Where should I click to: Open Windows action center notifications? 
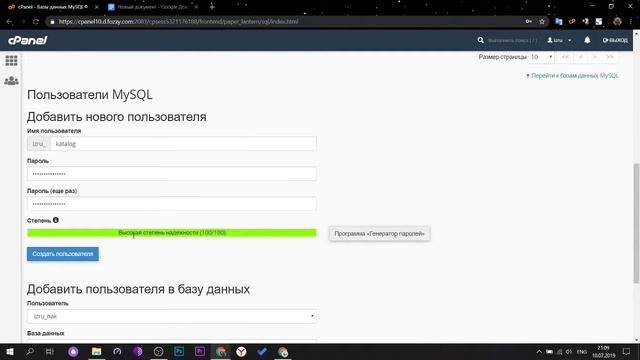[x=626, y=351]
